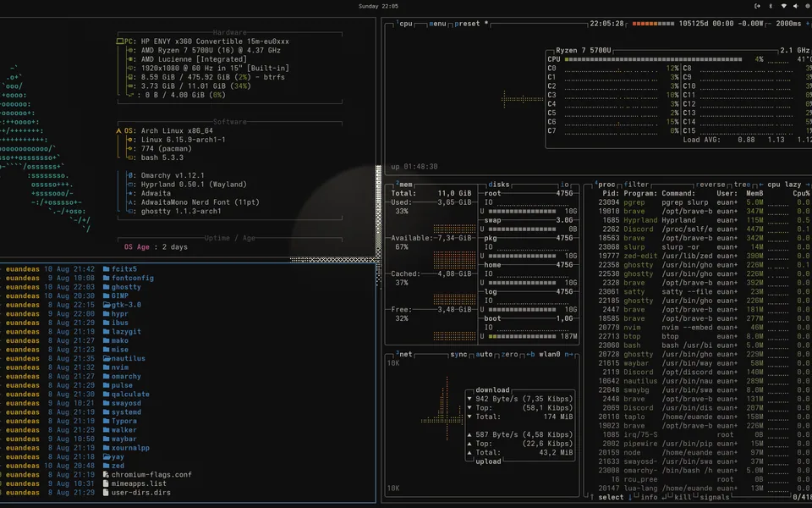Click the Sunday 22:05 clock in the top bar

pos(378,6)
